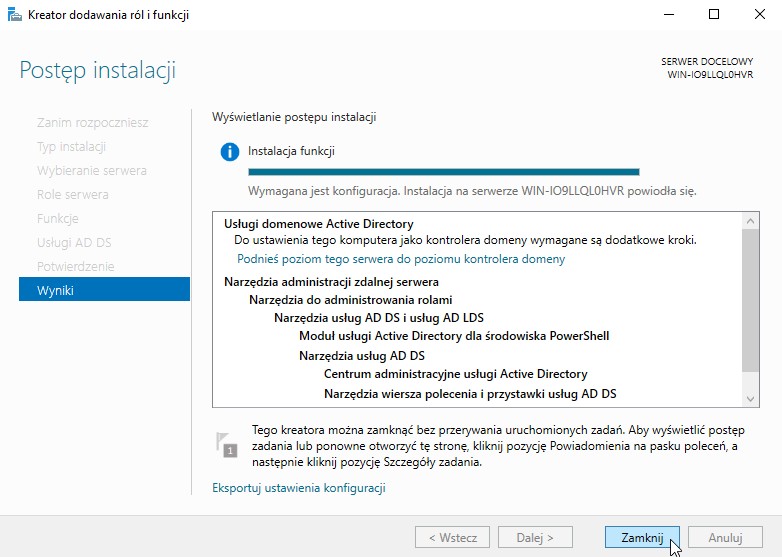Click Eksportuj ustawienia konfiguracji link
The image size is (782, 557).
pyautogui.click(x=298, y=488)
